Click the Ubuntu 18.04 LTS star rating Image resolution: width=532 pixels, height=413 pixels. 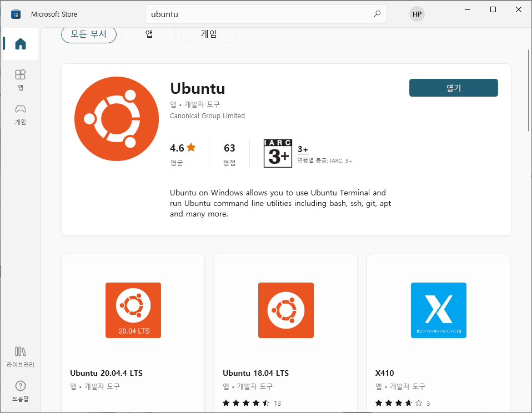click(x=245, y=403)
